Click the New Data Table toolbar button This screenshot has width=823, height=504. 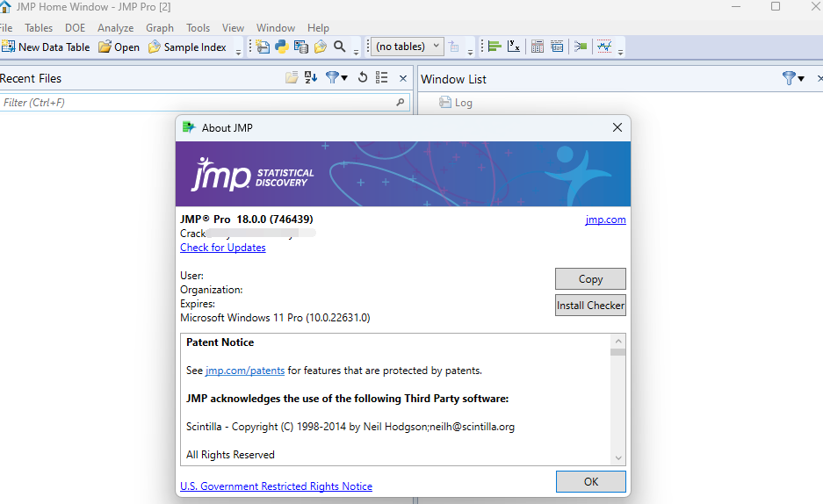pyautogui.click(x=45, y=47)
